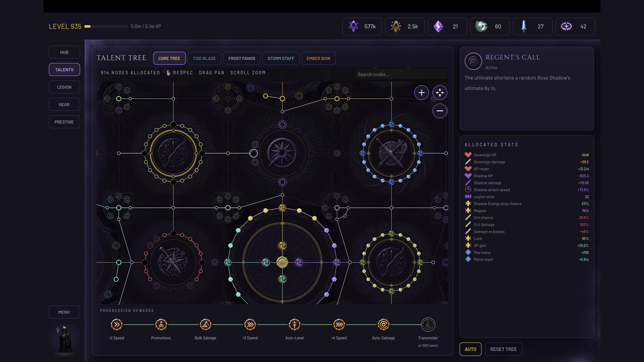
Task: Select the x4 Speed reward icon
Action: coord(339,324)
